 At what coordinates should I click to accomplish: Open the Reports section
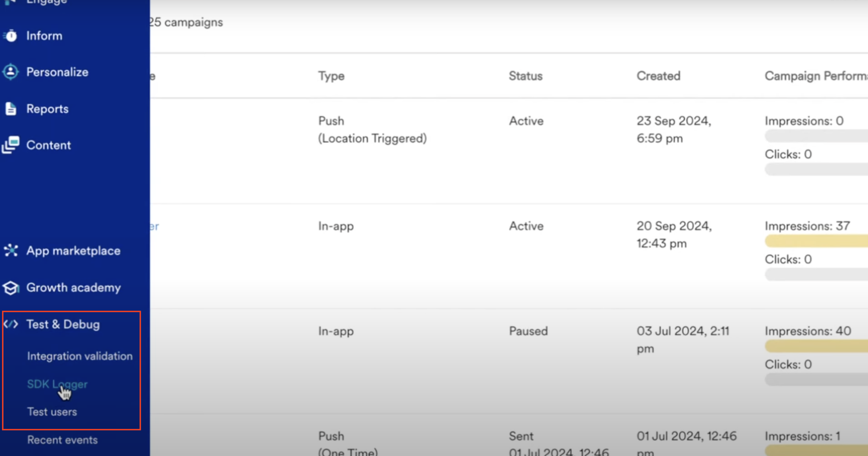point(48,109)
